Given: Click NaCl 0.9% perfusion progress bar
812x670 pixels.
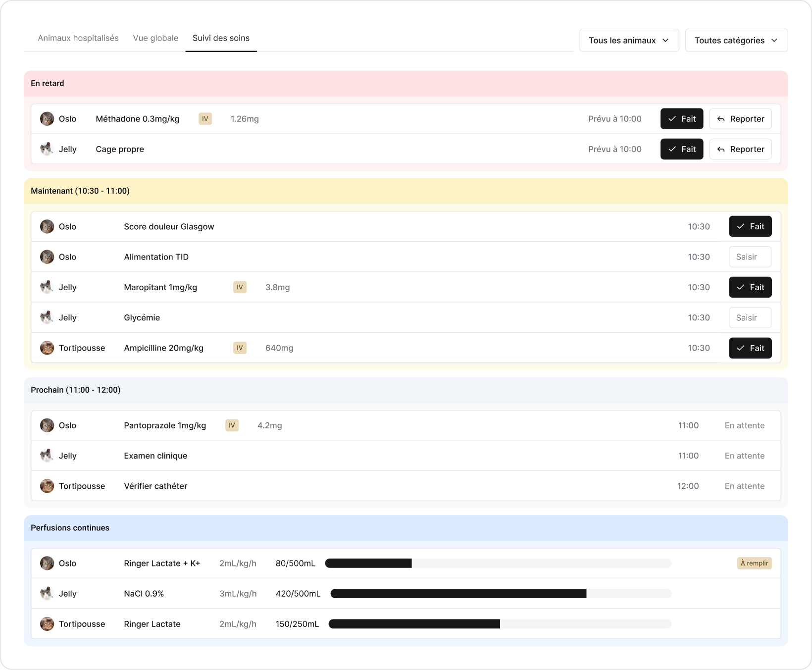Looking at the screenshot, I should [501, 594].
